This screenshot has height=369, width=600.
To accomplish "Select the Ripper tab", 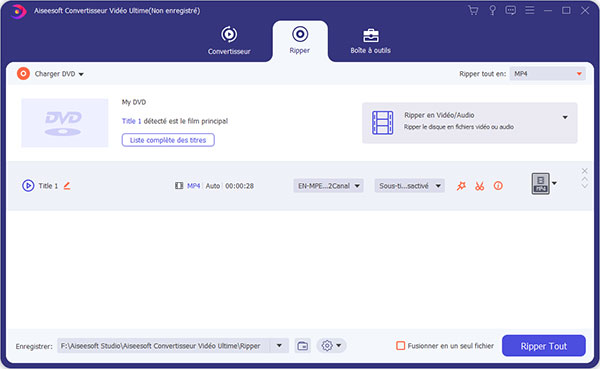I will coord(300,40).
